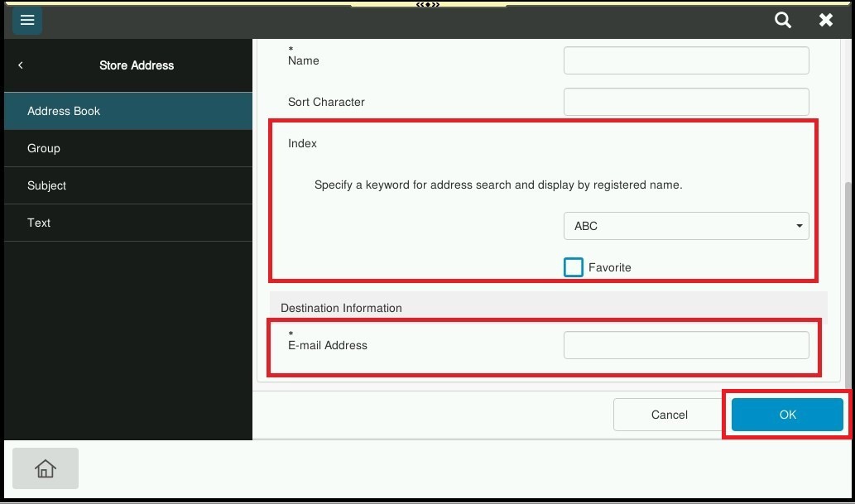855x504 pixels.
Task: Choose the Text menu item
Action: (x=127, y=223)
